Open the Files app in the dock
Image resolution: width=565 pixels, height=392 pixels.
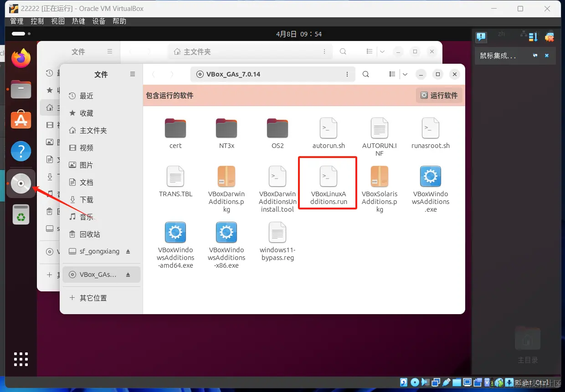point(21,89)
